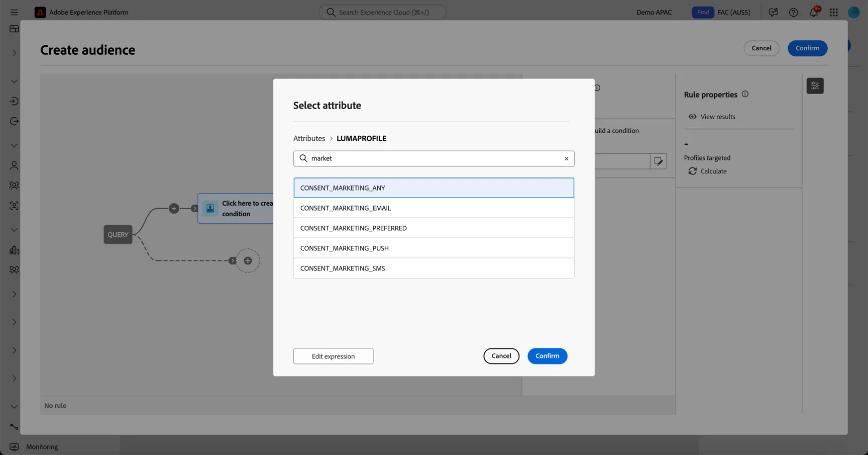Viewport: 868px width, 455px height.
Task: Add a node with dashed plus circle
Action: [x=248, y=260]
